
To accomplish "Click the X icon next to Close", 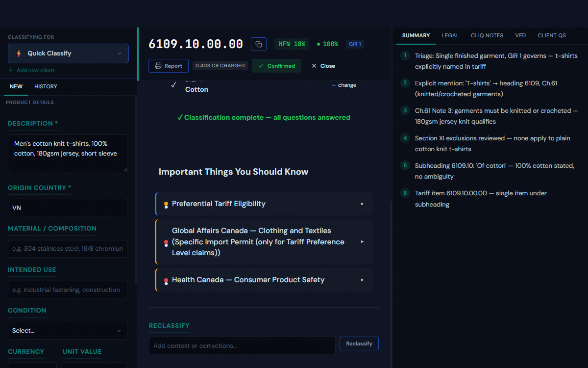I will (x=314, y=66).
